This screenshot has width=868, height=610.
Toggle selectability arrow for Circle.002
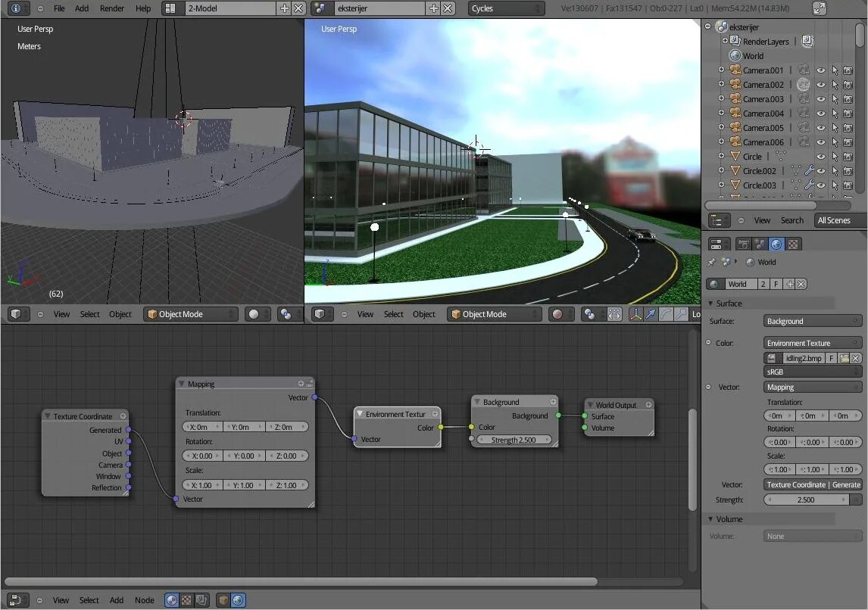coord(835,171)
